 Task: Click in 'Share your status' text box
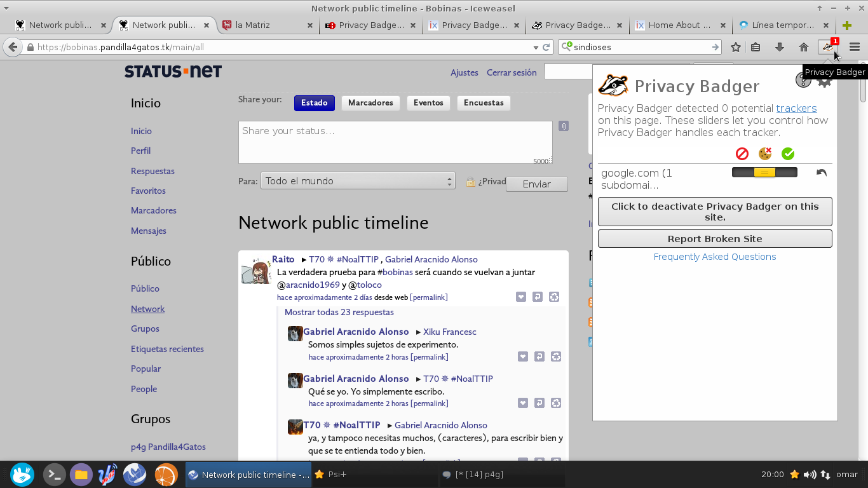(x=395, y=143)
